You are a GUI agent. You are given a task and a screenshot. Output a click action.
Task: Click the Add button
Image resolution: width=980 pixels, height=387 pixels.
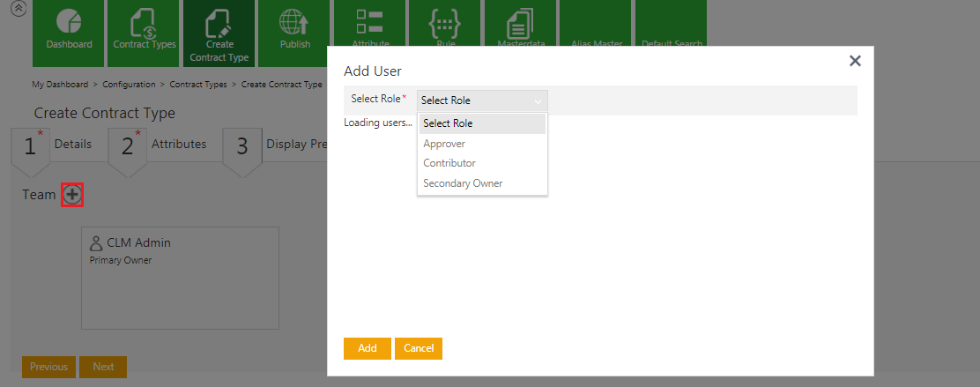367,348
